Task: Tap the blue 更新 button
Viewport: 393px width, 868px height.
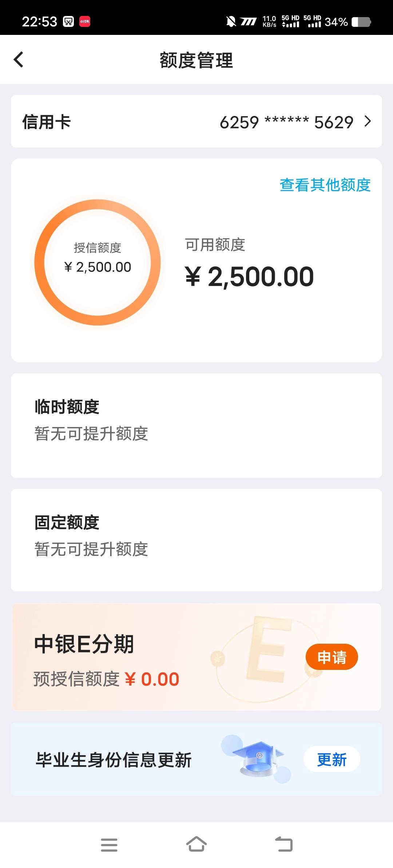Action: coord(332,759)
